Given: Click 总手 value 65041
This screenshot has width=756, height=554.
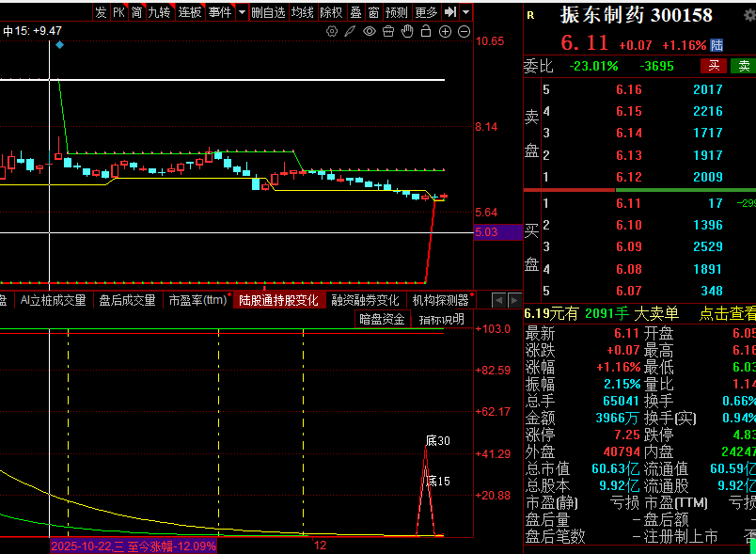Looking at the screenshot, I should [x=622, y=401].
